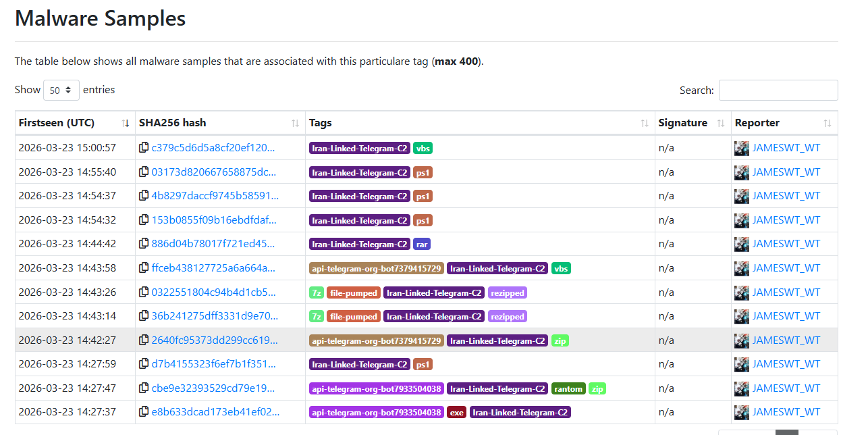Screen dimensions: 868x435
Task: Click the rar tag in 14:44:42 row
Action: (x=422, y=244)
